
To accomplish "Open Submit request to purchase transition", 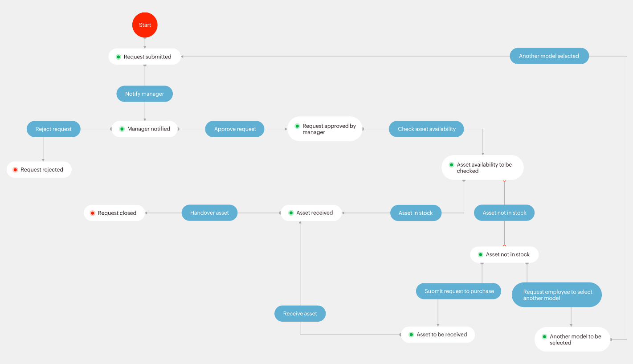I will [x=459, y=291].
